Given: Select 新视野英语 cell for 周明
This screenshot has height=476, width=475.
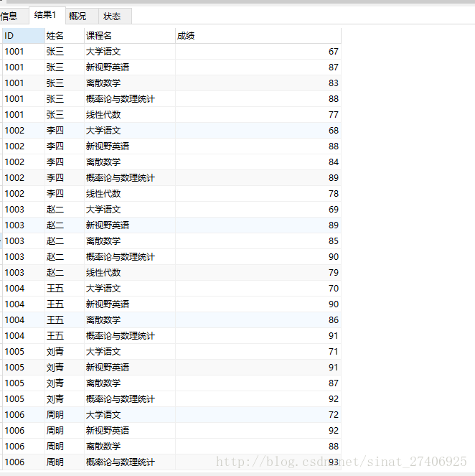Looking at the screenshot, I should (x=130, y=431).
